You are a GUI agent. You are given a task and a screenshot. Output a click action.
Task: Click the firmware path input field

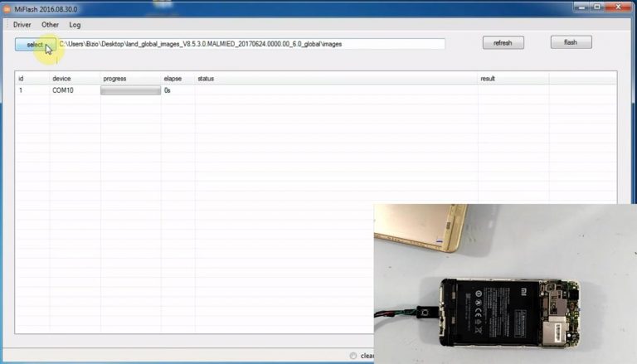click(x=251, y=44)
